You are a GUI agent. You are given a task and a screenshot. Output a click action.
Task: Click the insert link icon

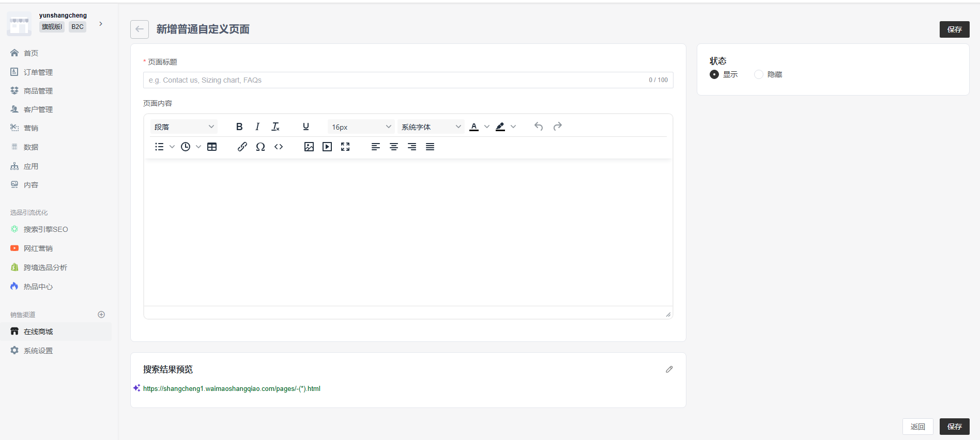tap(242, 147)
